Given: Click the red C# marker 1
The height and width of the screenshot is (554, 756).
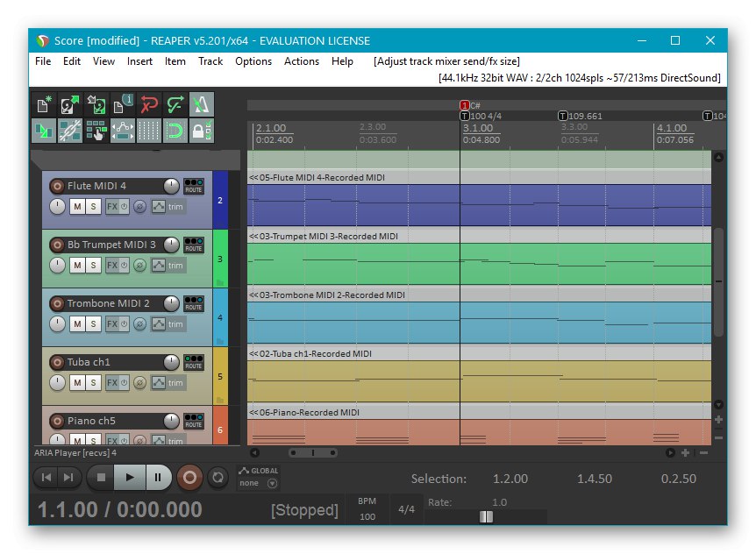Looking at the screenshot, I should (x=465, y=105).
